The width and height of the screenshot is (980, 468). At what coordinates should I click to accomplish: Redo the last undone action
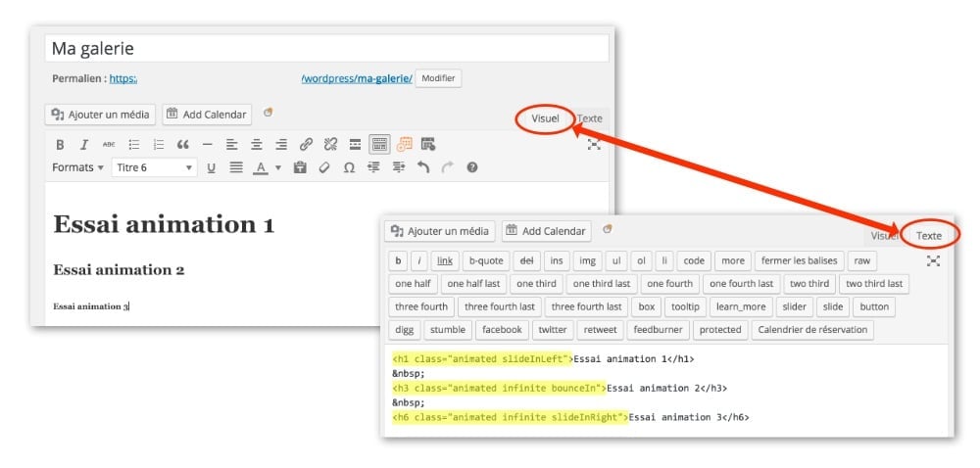coord(448,167)
